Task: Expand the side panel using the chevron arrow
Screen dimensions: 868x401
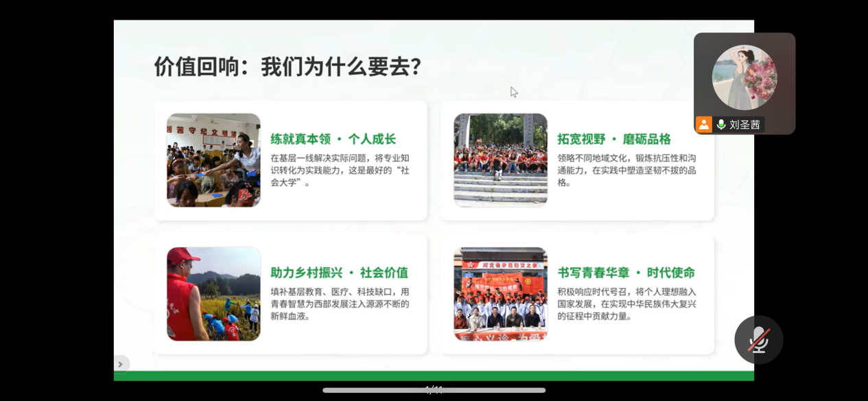Action: [x=121, y=364]
